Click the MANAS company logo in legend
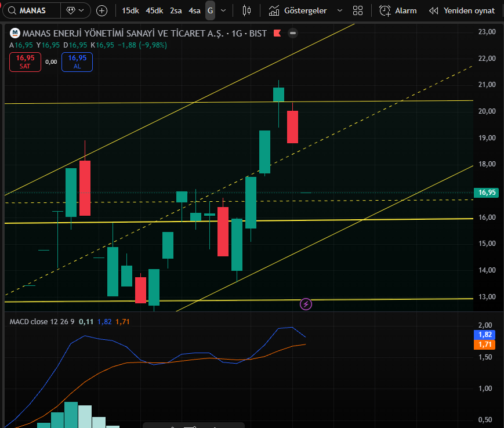 click(x=14, y=33)
